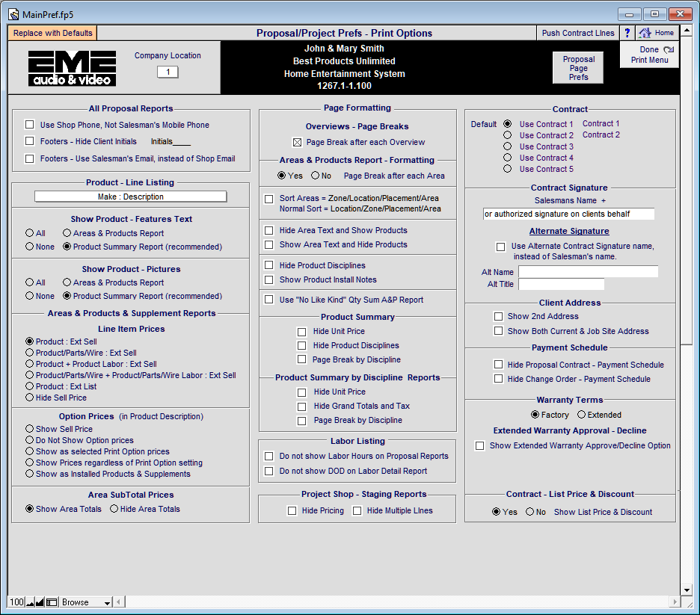Open Make : Description line listing selector
The width and height of the screenshot is (700, 615).
(131, 197)
